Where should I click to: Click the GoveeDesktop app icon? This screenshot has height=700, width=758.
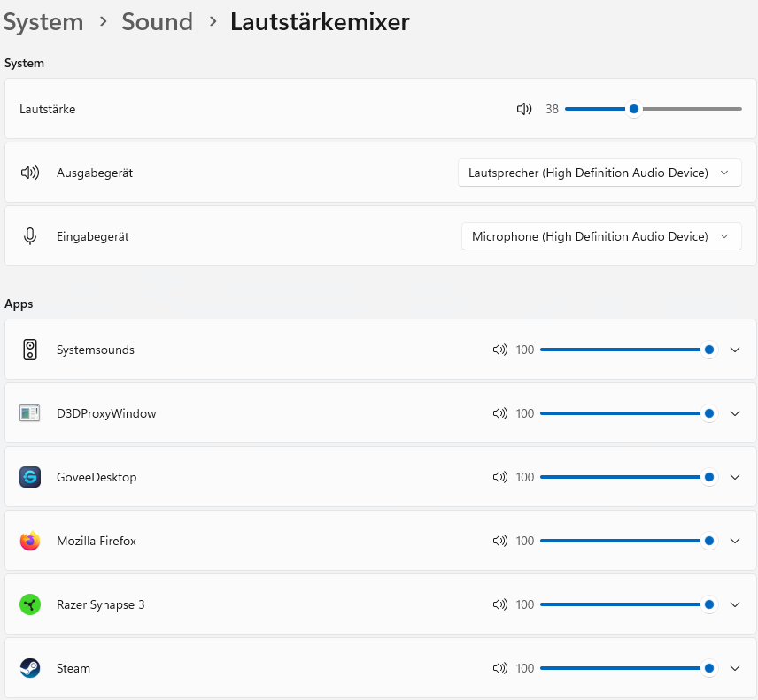(x=30, y=477)
